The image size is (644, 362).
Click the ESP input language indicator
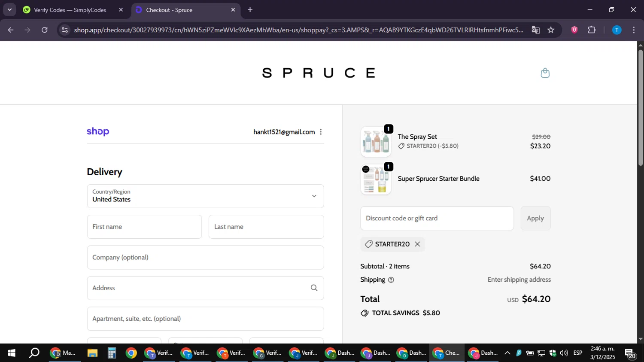(x=578, y=353)
